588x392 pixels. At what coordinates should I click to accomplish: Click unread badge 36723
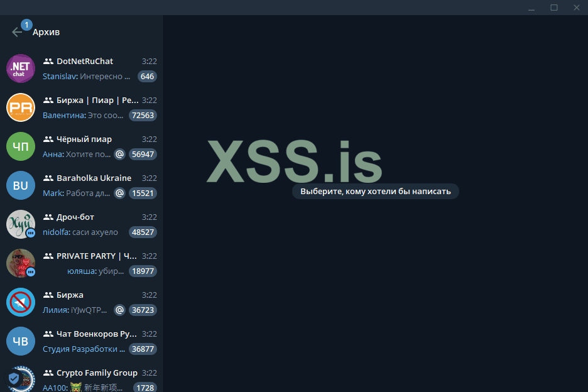tap(143, 310)
